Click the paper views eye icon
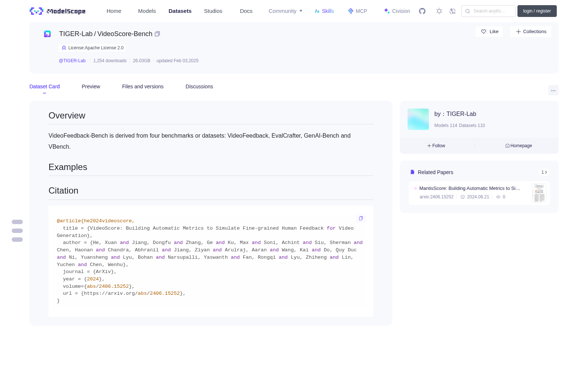The width and height of the screenshot is (588, 368). pyautogui.click(x=498, y=197)
